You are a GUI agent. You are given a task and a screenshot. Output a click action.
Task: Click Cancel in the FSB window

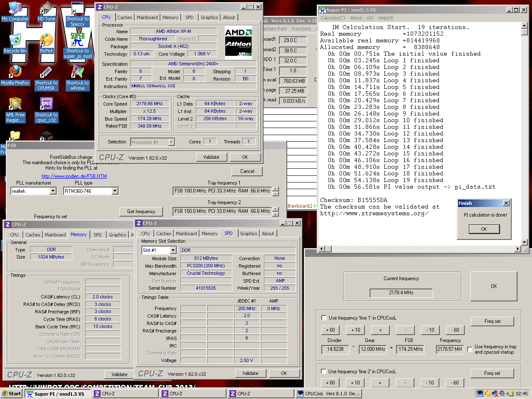point(247,171)
